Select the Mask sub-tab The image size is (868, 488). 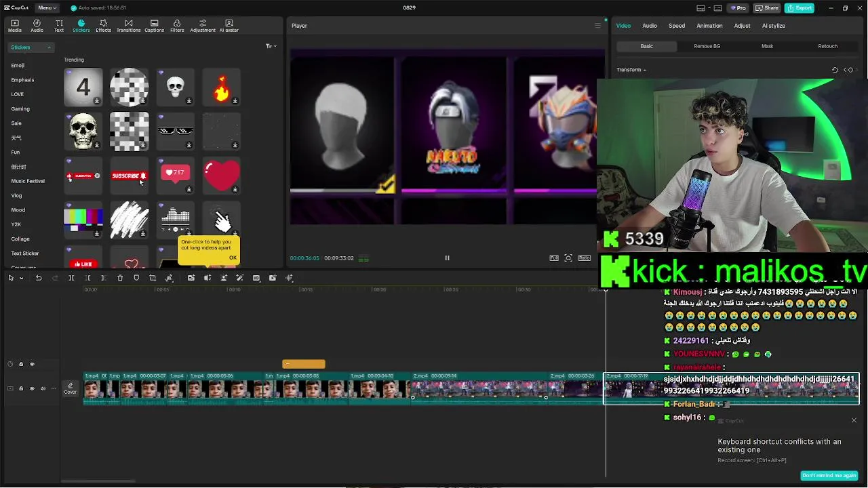(767, 46)
